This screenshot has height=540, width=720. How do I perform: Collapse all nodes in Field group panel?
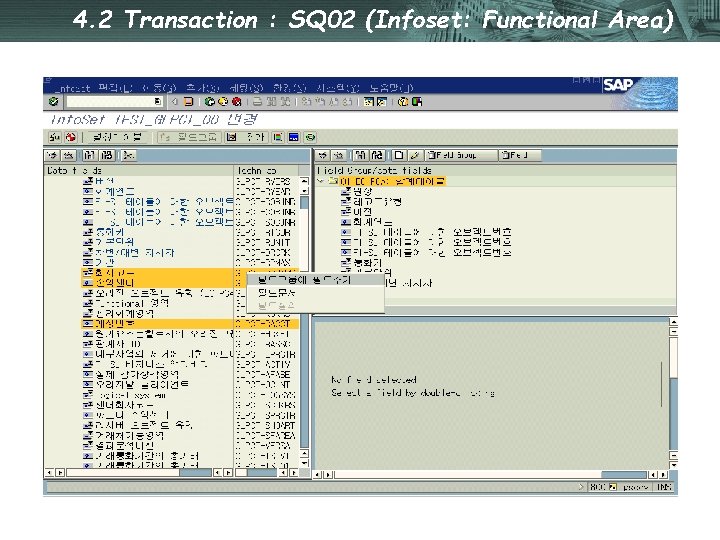[x=339, y=155]
